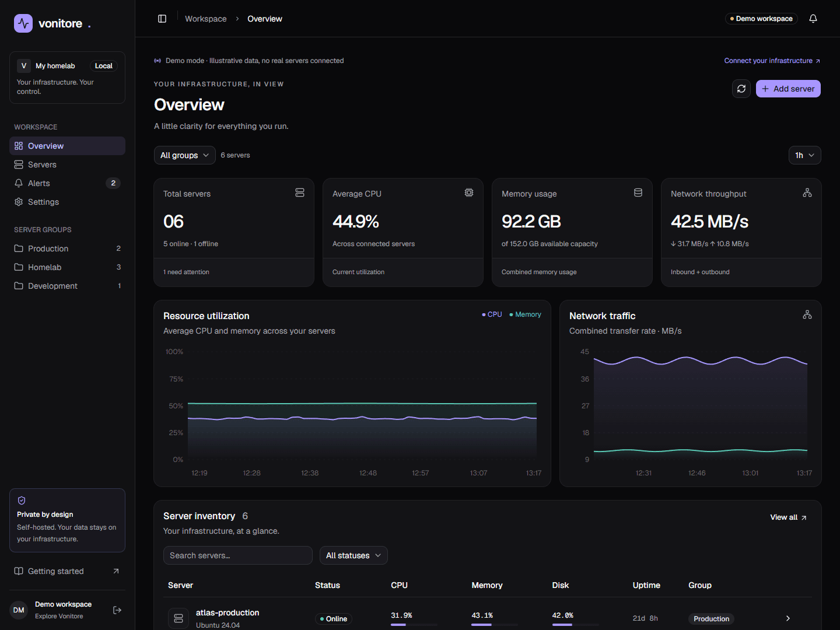This screenshot has height=630, width=840.
Task: Click the '21d 8h' uptime value
Action: point(645,618)
